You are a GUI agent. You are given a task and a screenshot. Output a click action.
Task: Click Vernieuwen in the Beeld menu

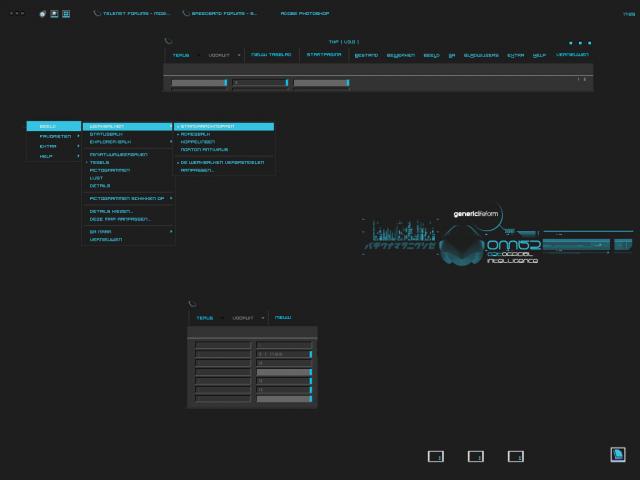point(128,240)
